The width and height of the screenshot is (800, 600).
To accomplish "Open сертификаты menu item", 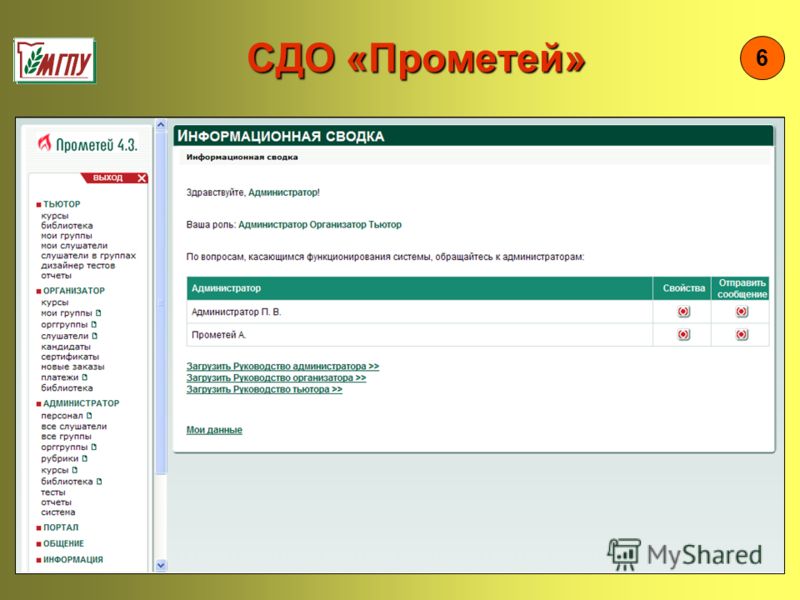I will click(x=70, y=357).
